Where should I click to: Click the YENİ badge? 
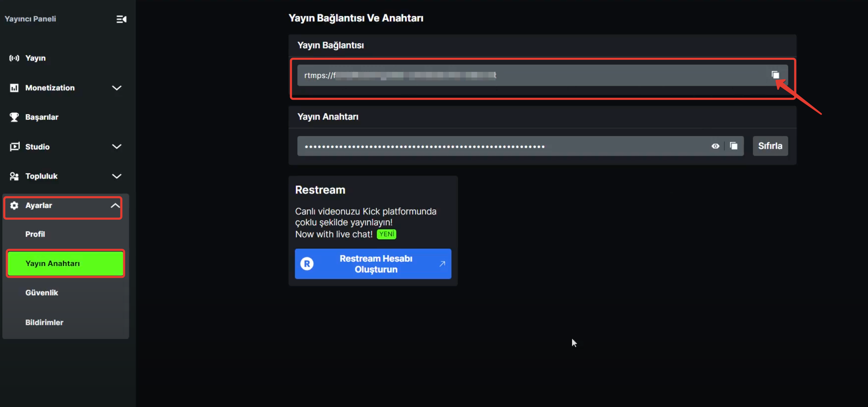tap(387, 234)
